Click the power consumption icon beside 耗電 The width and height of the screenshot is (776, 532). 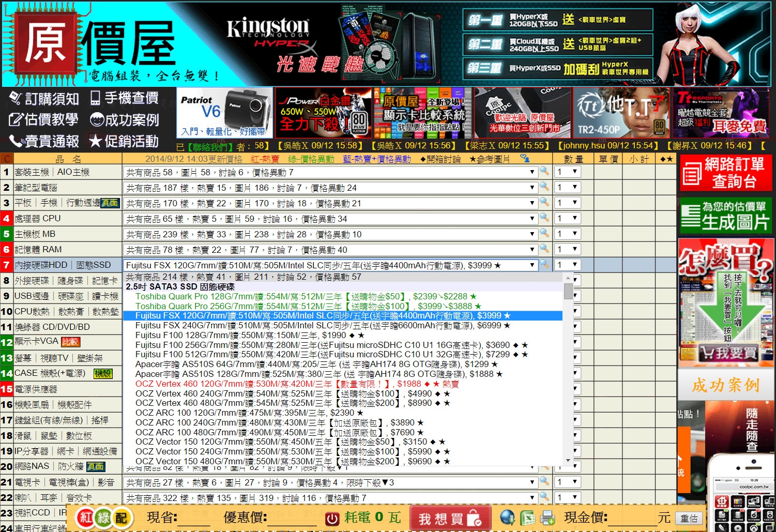coord(332,518)
